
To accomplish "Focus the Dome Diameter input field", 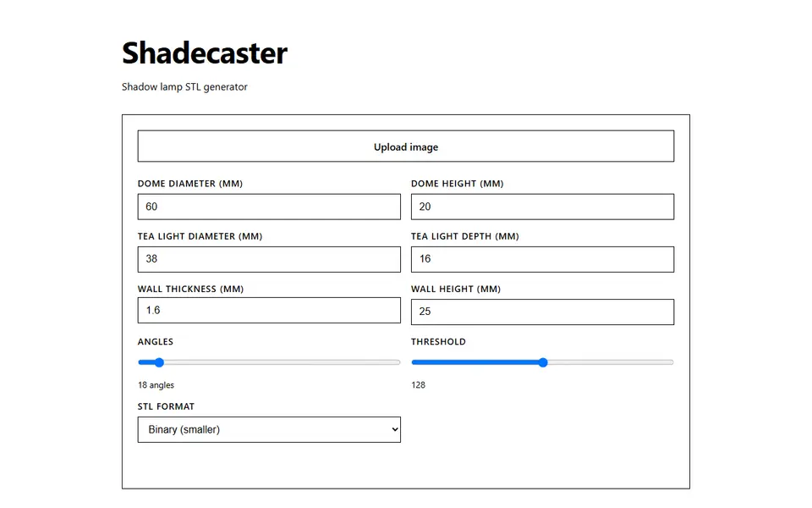I will point(269,207).
